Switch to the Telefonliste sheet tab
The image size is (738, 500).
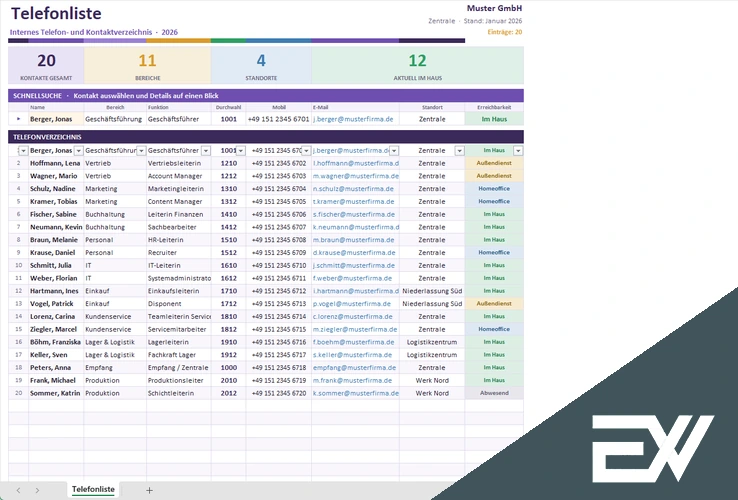point(93,489)
